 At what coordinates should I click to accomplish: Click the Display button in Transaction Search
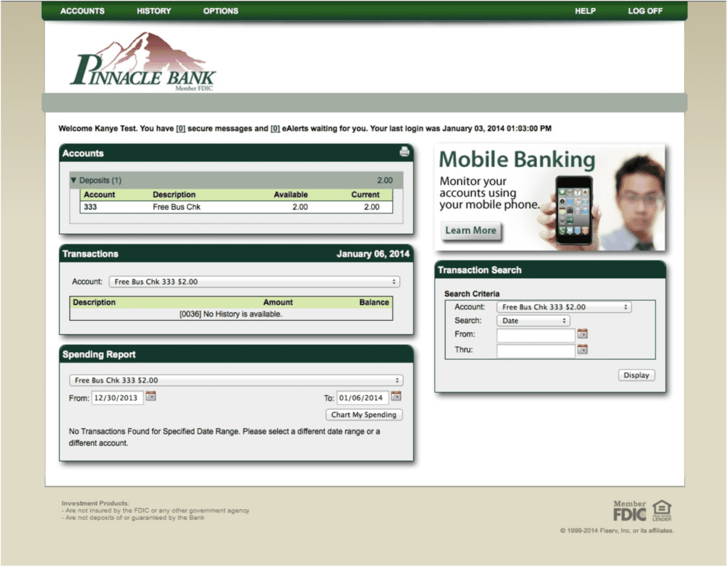coord(636,375)
